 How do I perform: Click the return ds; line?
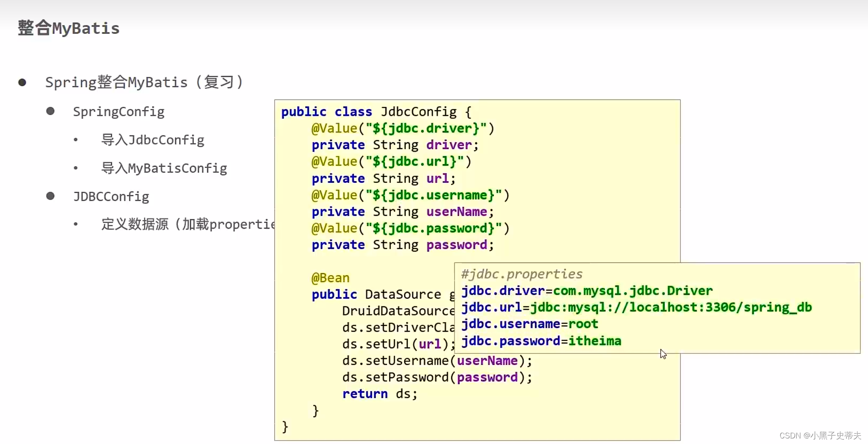coord(380,394)
